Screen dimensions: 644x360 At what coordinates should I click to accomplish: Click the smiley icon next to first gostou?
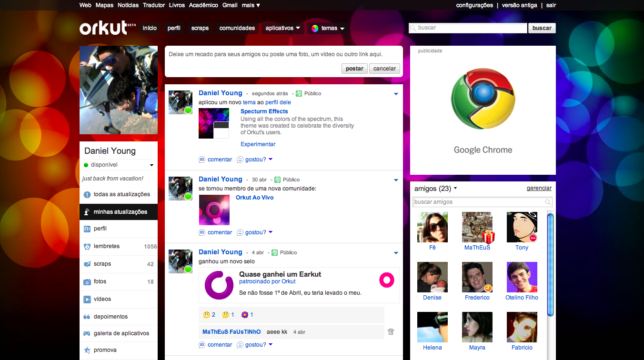tap(240, 160)
